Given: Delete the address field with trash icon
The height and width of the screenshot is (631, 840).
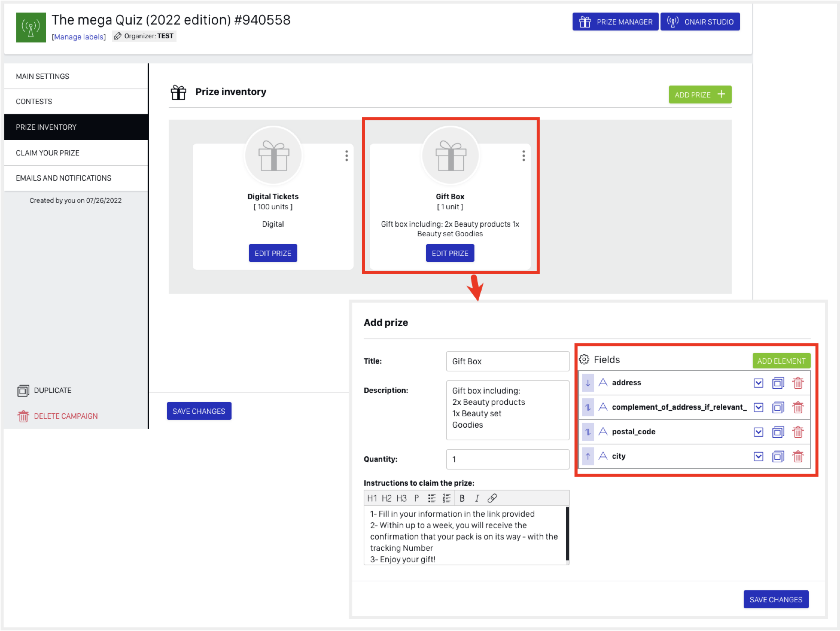Looking at the screenshot, I should point(798,383).
